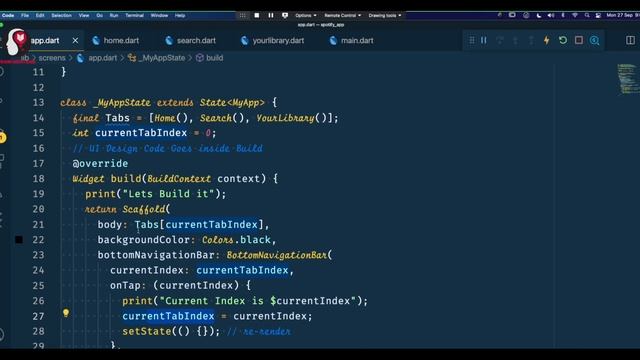This screenshot has height=360, width=640.
Task: Open the Selection menu
Action: click(x=61, y=16)
